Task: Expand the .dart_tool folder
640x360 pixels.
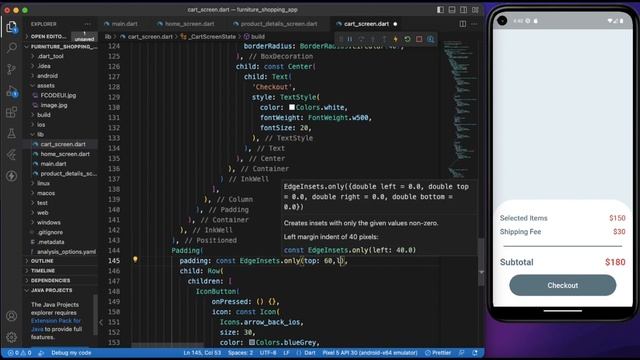Action: point(50,56)
